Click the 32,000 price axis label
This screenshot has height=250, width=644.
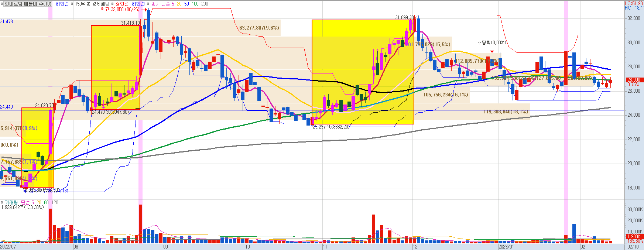[634, 18]
